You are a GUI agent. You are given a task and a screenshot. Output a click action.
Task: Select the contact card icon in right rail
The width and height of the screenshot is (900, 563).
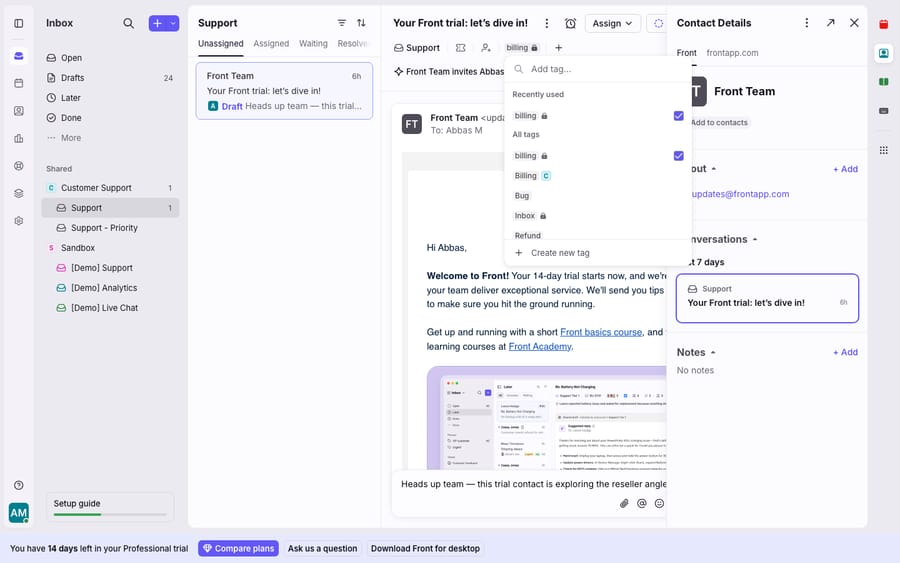tap(883, 53)
